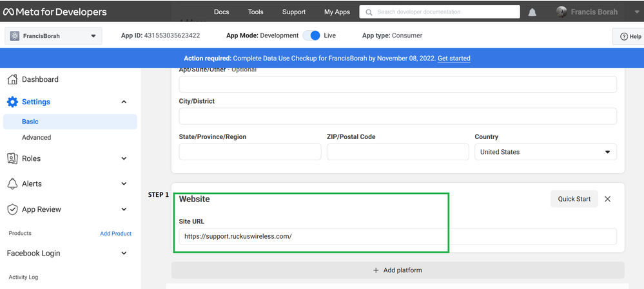Click the Add platform button

tap(397, 270)
